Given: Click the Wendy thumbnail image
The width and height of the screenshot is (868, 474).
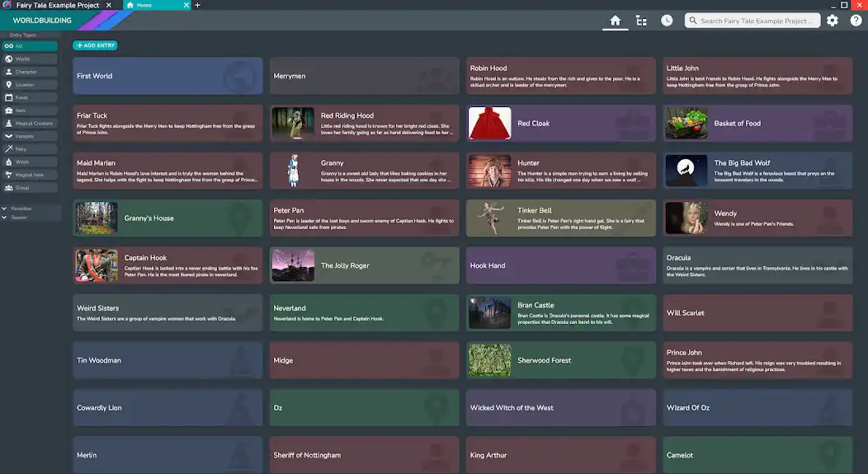Looking at the screenshot, I should [x=686, y=218].
